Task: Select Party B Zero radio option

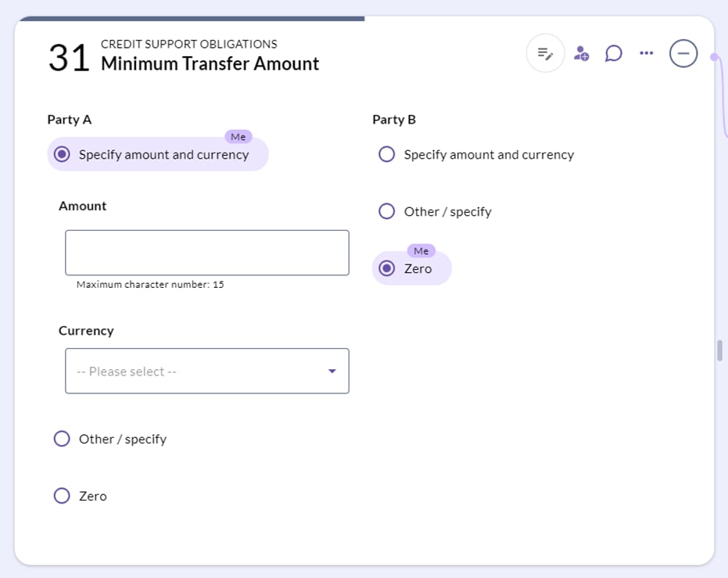Action: pyautogui.click(x=386, y=268)
